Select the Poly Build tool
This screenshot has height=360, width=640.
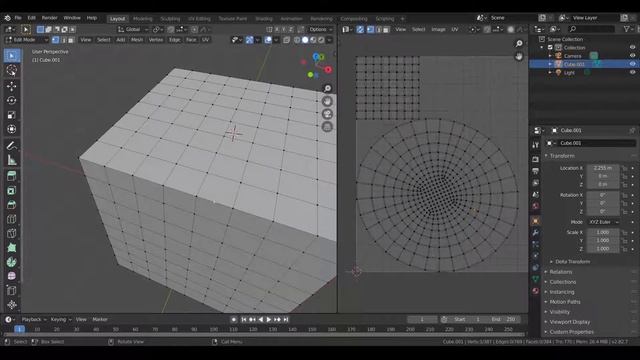[12, 248]
